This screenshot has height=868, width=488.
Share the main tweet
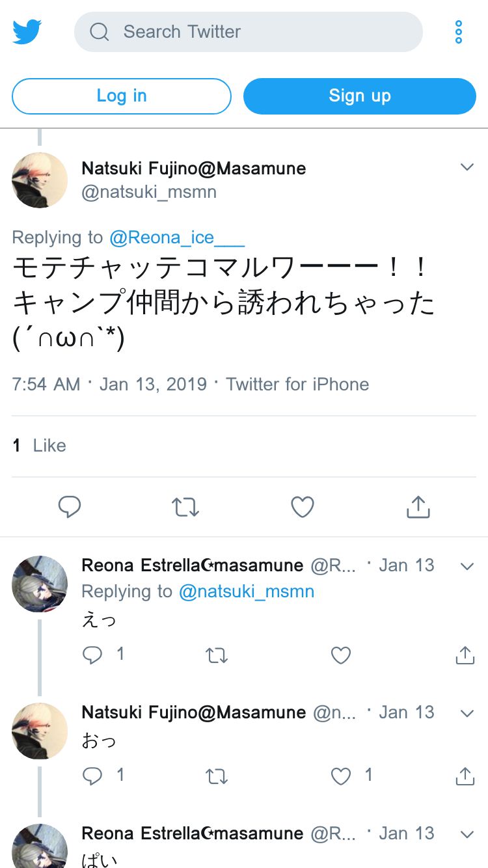click(418, 507)
